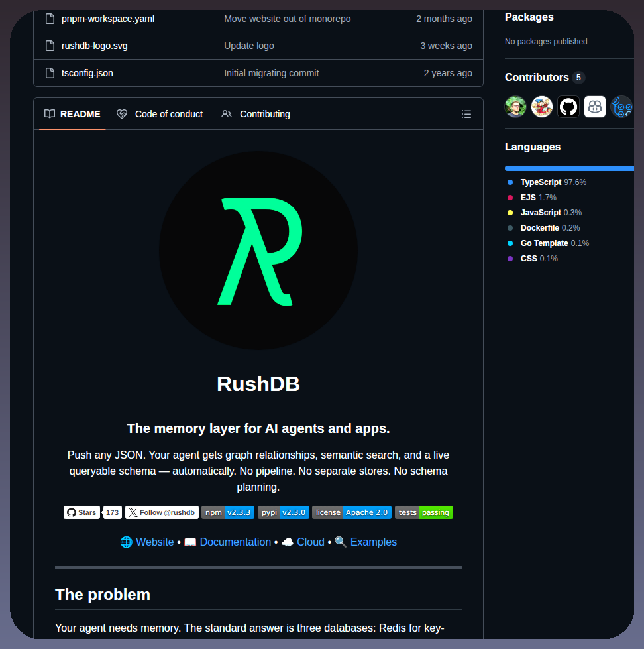Viewport: 644px width, 649px height.
Task: Switch to the Code of conduct tab
Action: 160,114
